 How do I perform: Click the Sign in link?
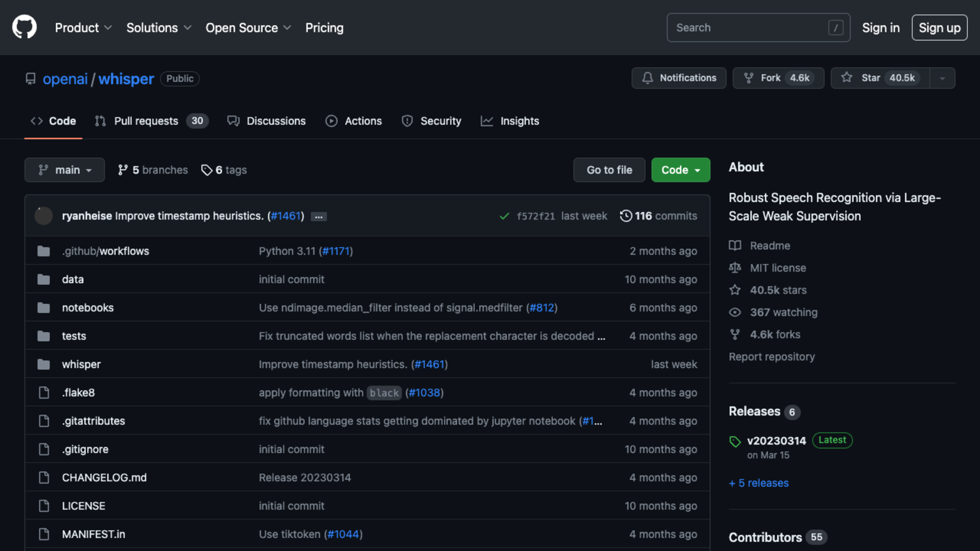881,27
